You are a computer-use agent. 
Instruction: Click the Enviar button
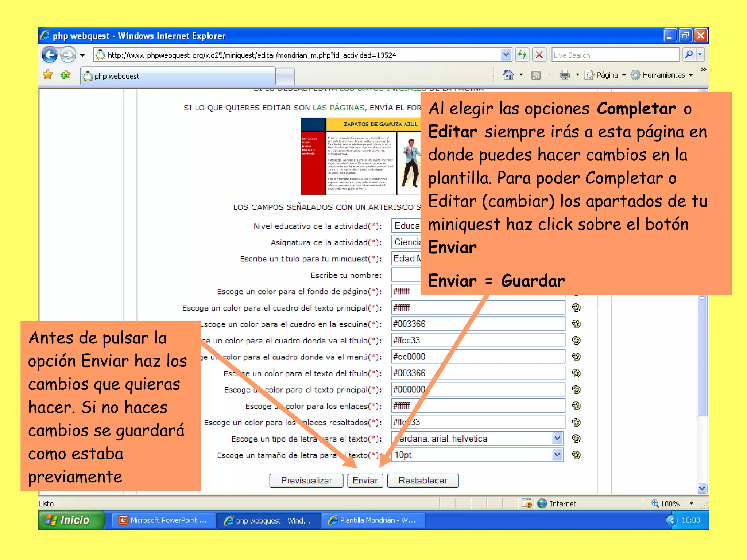click(x=365, y=481)
